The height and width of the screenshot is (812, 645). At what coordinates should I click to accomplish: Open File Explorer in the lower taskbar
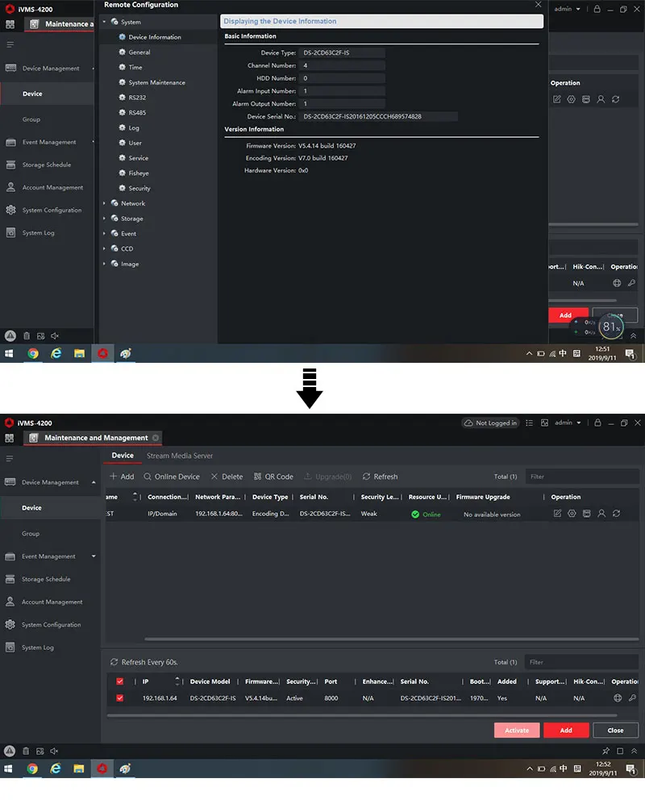pos(79,768)
